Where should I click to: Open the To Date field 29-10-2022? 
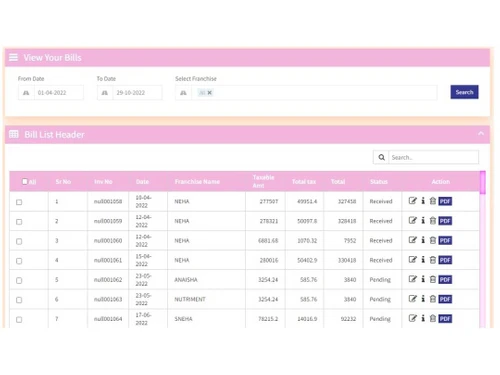137,93
